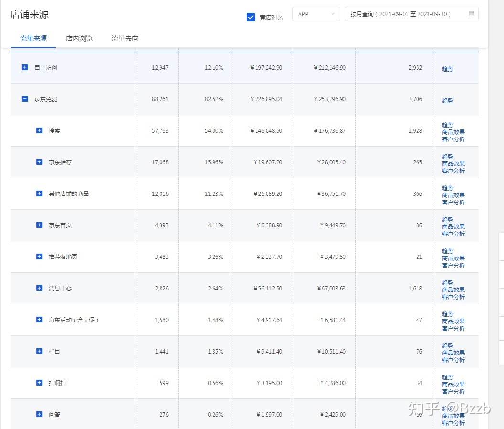The height and width of the screenshot is (429, 504).
Task: Open 趋势 link in 搜索 row
Action: point(448,125)
